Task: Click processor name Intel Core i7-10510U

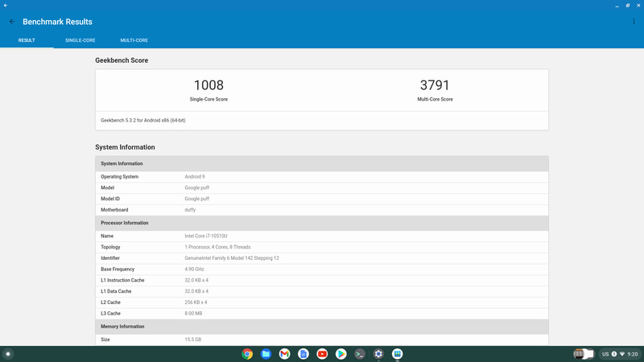Action: [x=206, y=236]
